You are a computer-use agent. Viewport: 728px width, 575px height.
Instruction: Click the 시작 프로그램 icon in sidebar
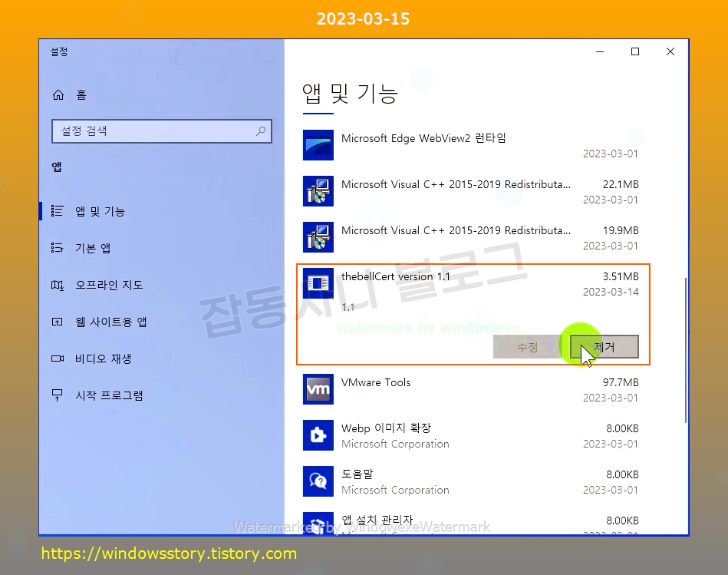pos(57,395)
